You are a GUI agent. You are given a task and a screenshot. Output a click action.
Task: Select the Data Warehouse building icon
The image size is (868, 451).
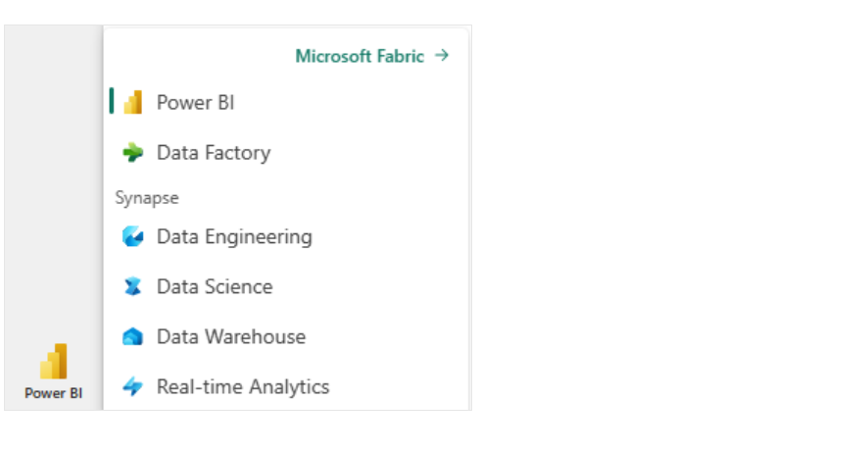tap(133, 336)
